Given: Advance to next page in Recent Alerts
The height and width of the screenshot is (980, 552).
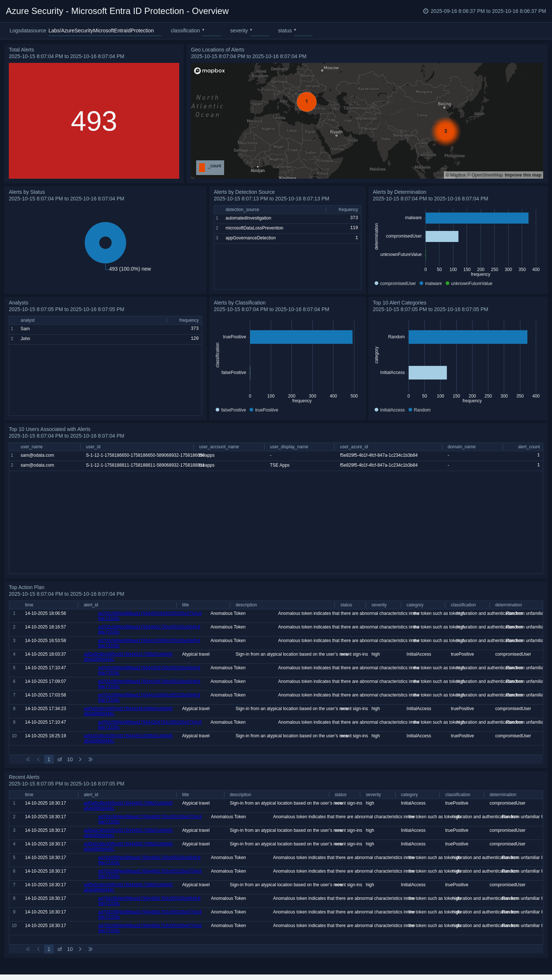Looking at the screenshot, I should [x=80, y=949].
